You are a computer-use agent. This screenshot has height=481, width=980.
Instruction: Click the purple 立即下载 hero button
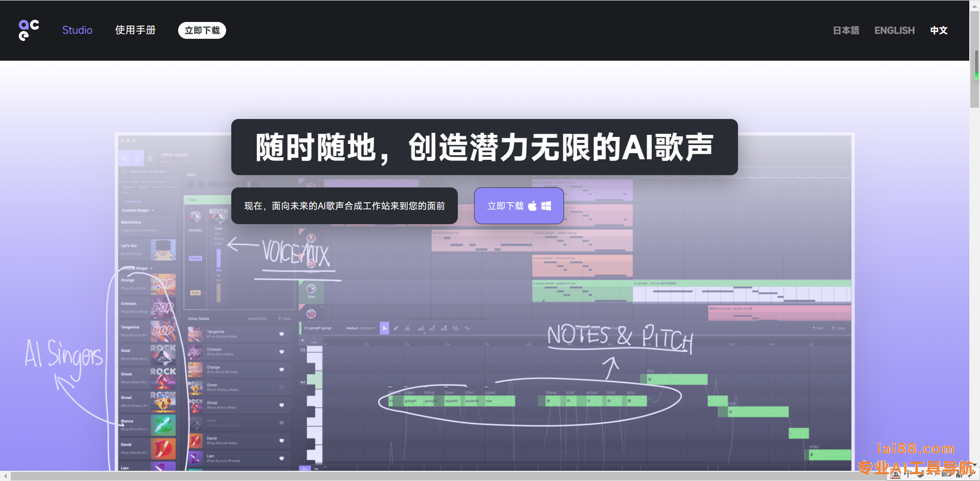(x=519, y=206)
